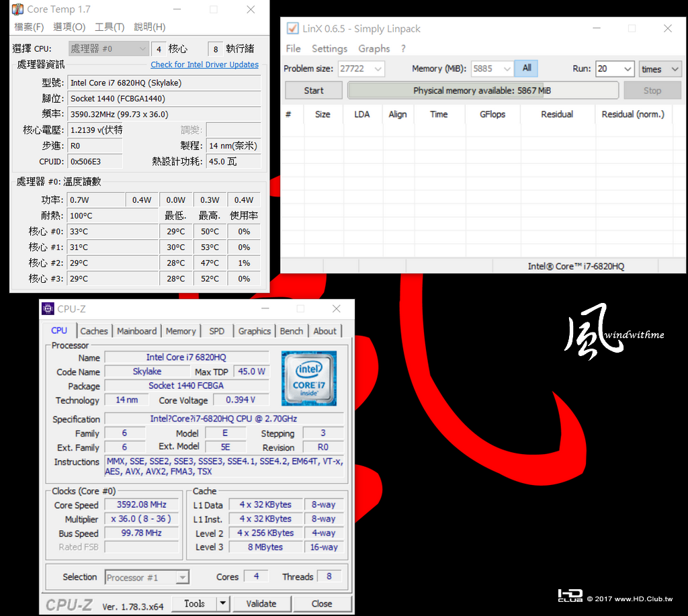
Task: Click the Core Temp title bar icon
Action: 17,9
